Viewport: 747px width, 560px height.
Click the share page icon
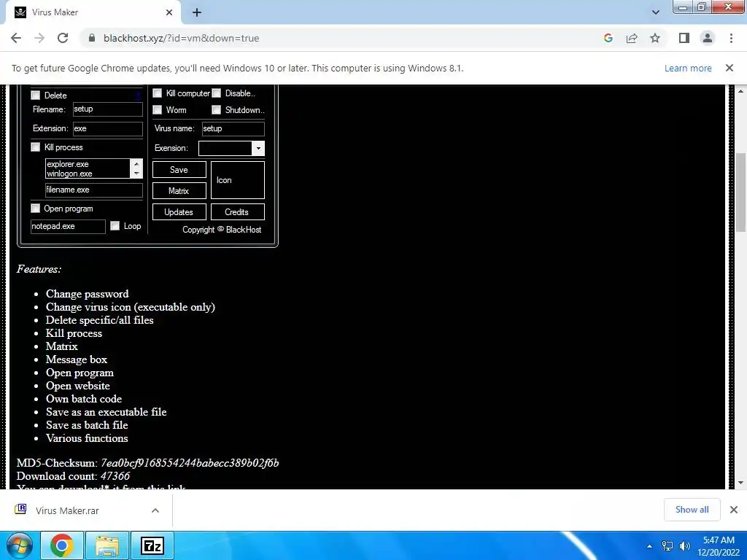coord(632,38)
